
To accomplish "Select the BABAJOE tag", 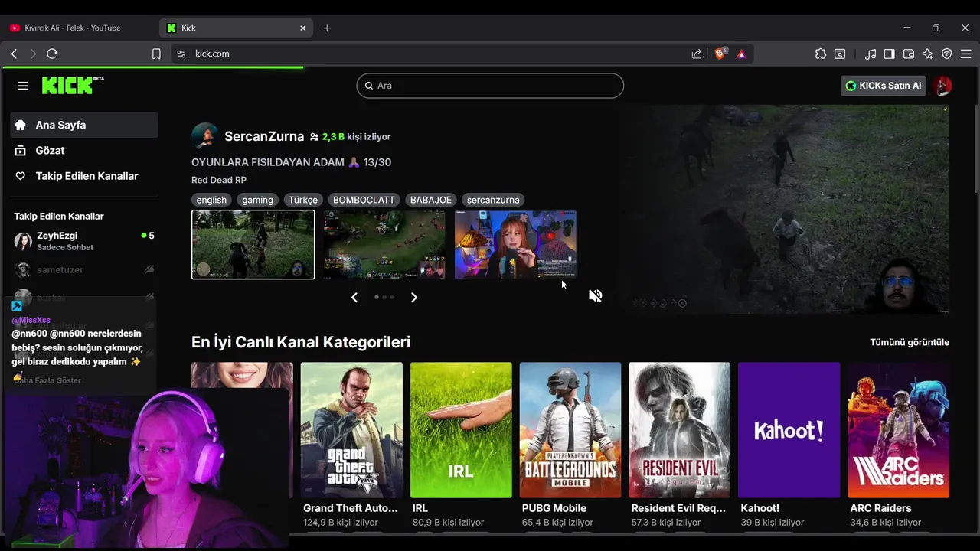I will pyautogui.click(x=430, y=200).
